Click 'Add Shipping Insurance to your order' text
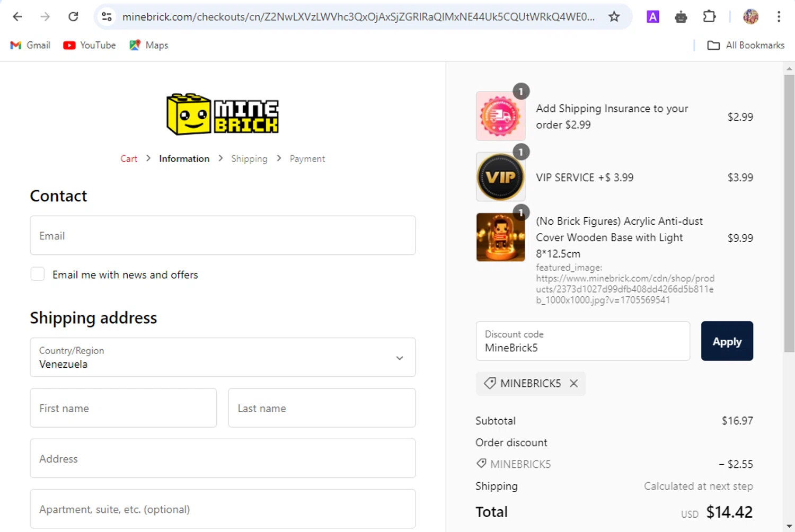 612,117
